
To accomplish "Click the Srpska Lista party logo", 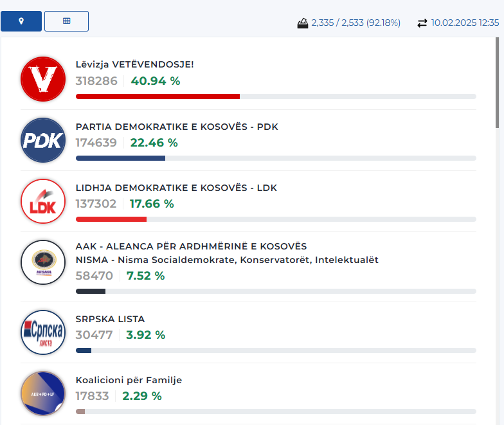I will pos(43,332).
